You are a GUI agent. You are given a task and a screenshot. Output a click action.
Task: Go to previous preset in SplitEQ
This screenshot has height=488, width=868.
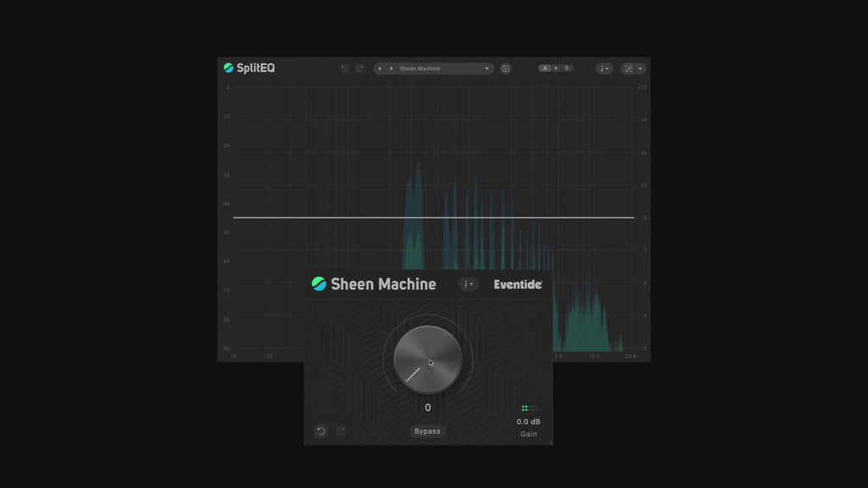(x=379, y=69)
